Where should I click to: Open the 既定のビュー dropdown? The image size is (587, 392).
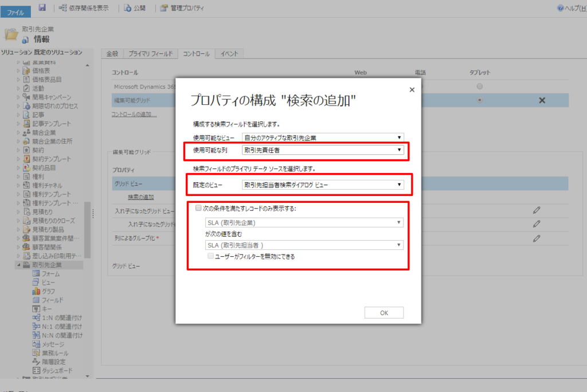[398, 185]
